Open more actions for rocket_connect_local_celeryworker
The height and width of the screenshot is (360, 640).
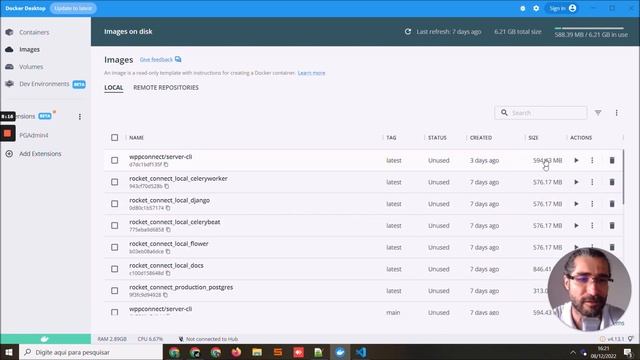[x=592, y=182]
